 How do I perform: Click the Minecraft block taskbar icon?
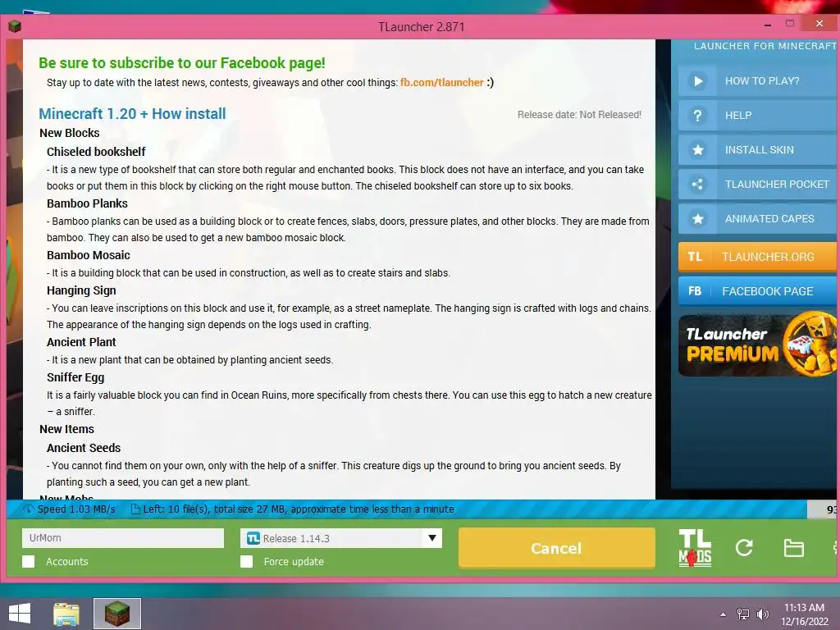coord(116,614)
